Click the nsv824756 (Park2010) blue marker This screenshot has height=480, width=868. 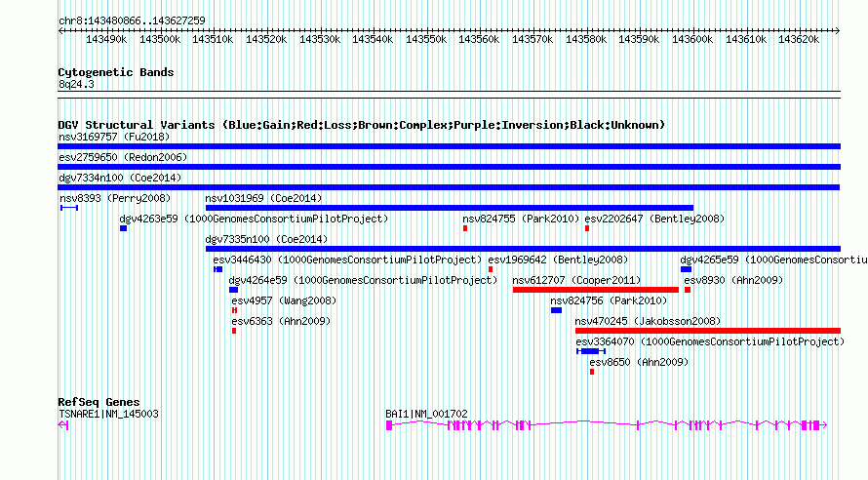[x=556, y=310]
